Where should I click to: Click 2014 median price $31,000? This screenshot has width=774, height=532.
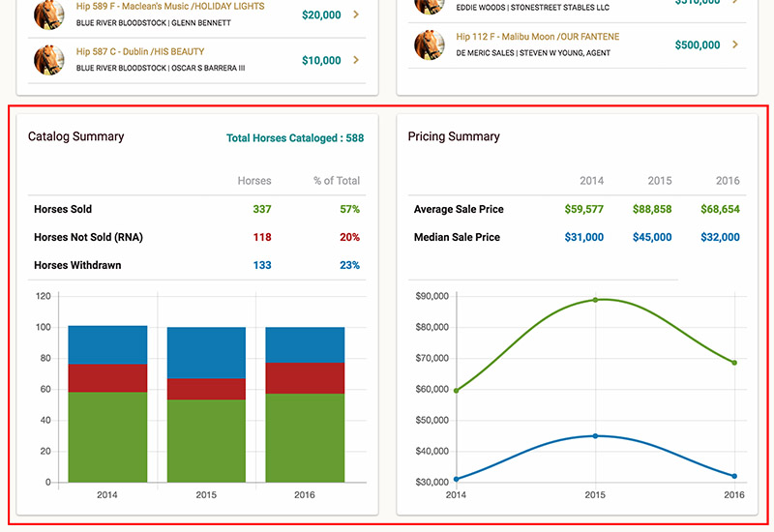point(584,237)
